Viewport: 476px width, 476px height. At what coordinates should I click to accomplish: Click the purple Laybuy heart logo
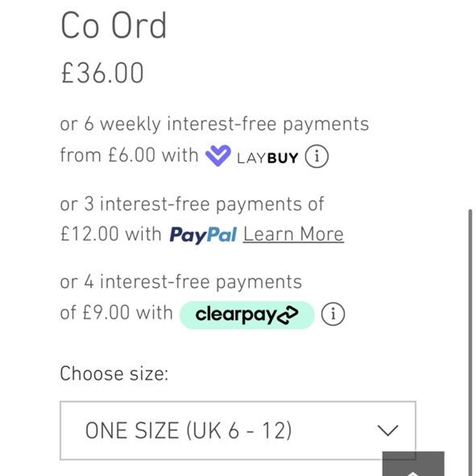point(218,155)
